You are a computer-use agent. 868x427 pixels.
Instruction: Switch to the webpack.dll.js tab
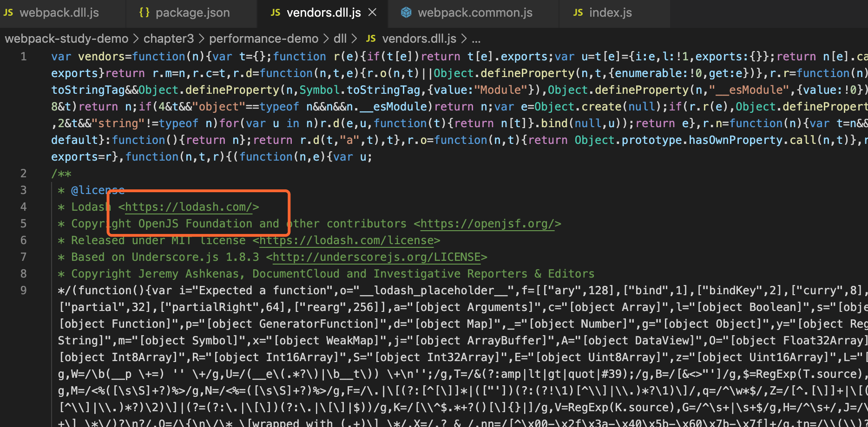click(x=59, y=13)
